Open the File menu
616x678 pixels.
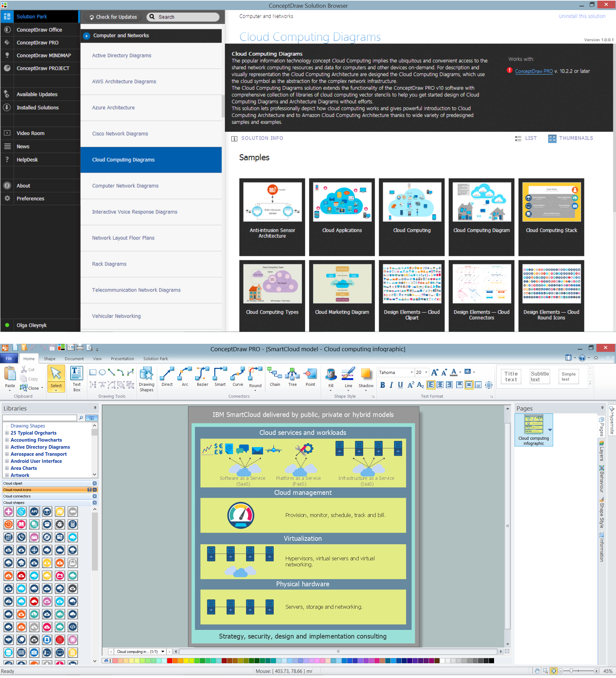(x=9, y=359)
